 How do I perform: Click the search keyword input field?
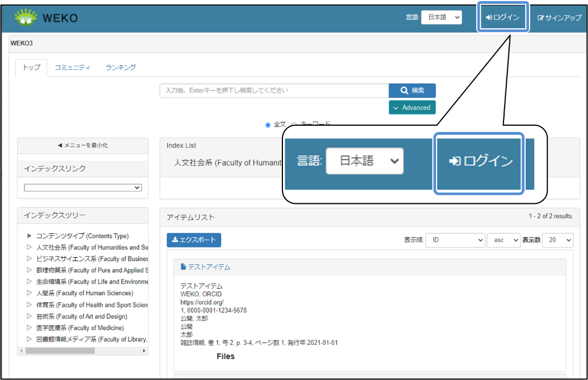click(x=274, y=91)
